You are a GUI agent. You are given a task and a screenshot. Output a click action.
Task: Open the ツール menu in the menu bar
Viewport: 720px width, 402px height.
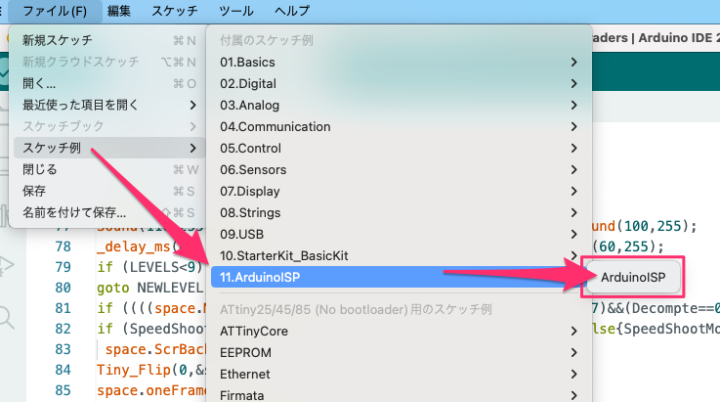(x=235, y=11)
